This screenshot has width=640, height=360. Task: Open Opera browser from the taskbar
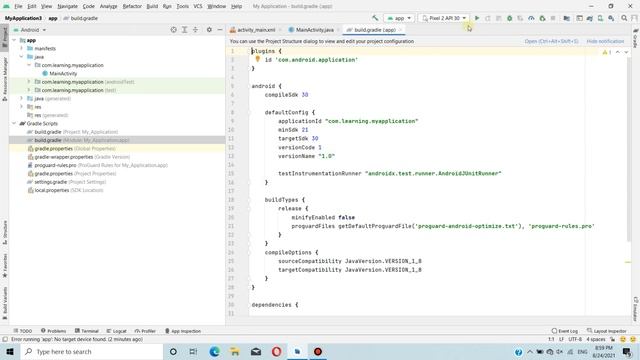point(276,351)
